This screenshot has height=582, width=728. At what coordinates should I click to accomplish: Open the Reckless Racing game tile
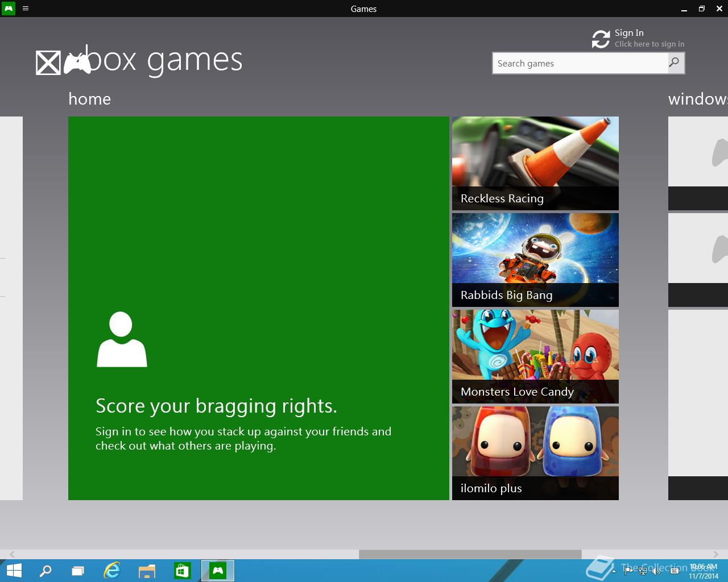click(x=535, y=163)
